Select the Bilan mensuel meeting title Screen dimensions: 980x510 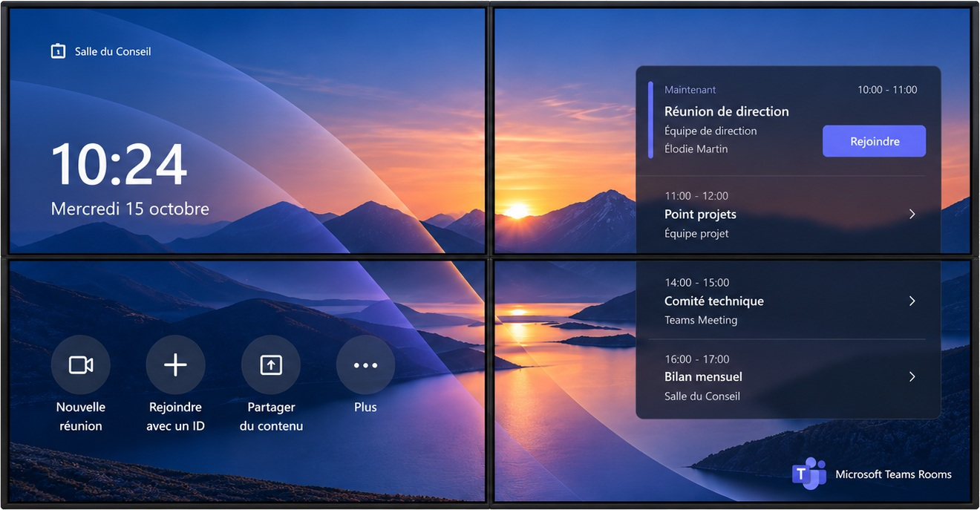[703, 376]
